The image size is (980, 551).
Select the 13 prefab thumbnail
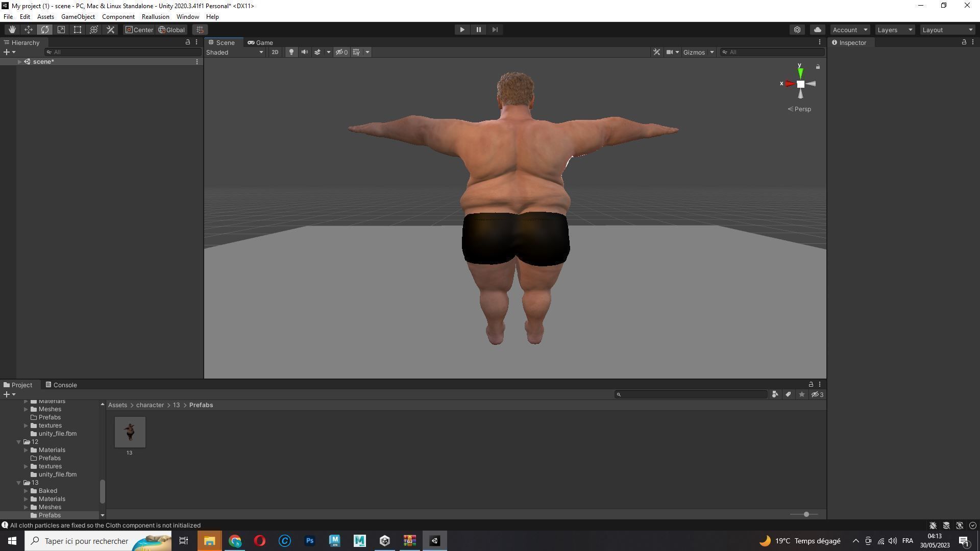tap(130, 432)
